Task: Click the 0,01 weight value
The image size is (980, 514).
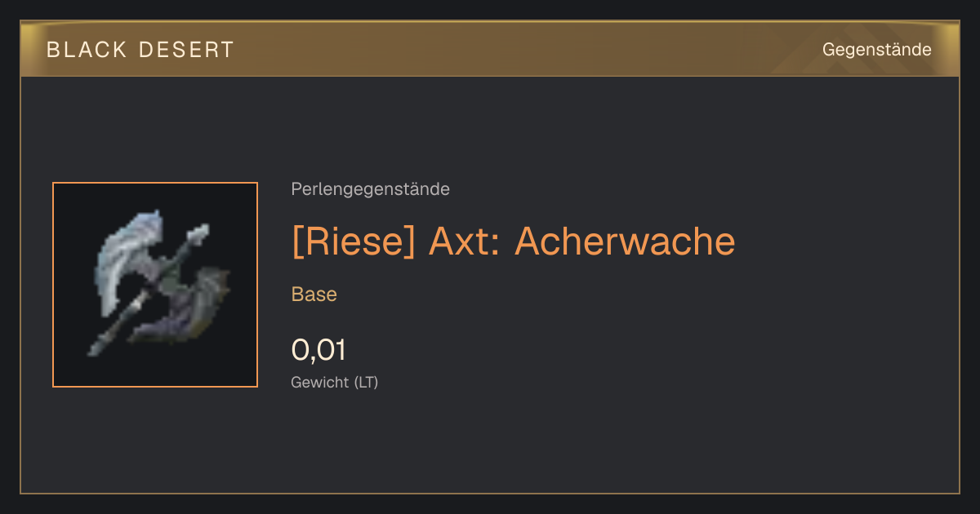Action: [x=318, y=350]
